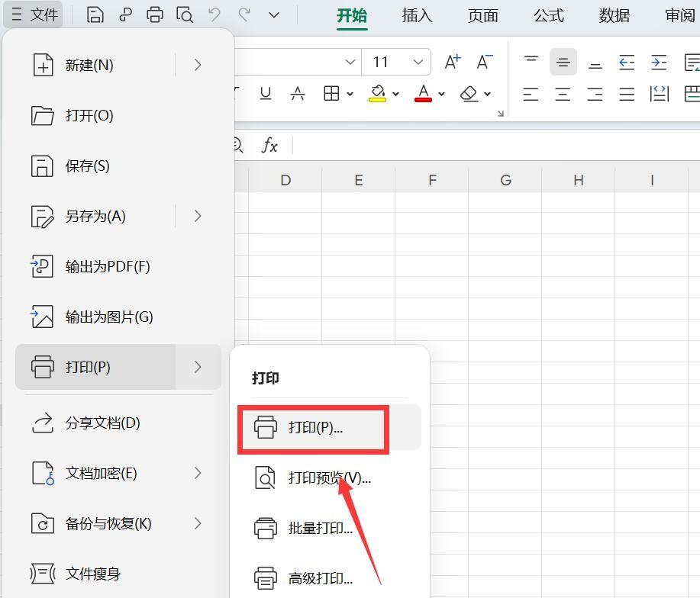Select 保存(S) in file menu
This screenshot has height=598, width=700.
[118, 166]
